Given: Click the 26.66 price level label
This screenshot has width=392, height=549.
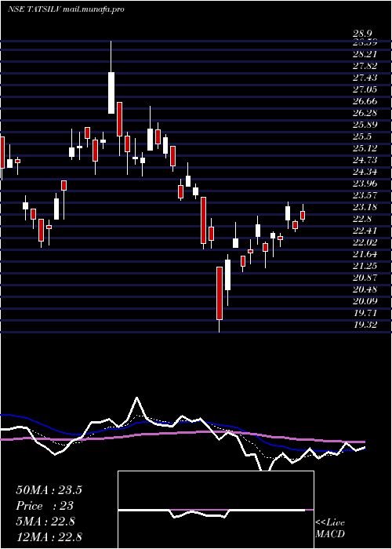Looking at the screenshot, I should click(365, 101).
